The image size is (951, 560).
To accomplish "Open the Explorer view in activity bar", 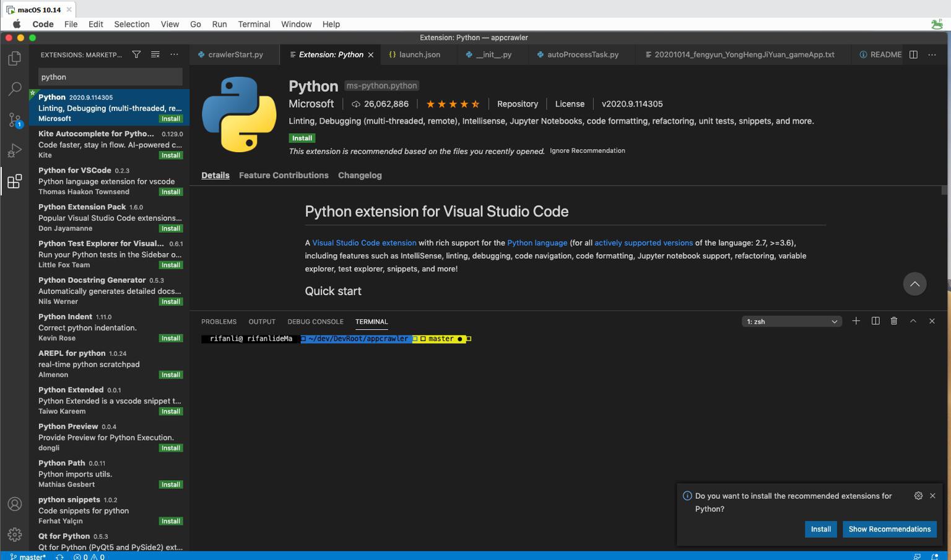I will tap(14, 58).
